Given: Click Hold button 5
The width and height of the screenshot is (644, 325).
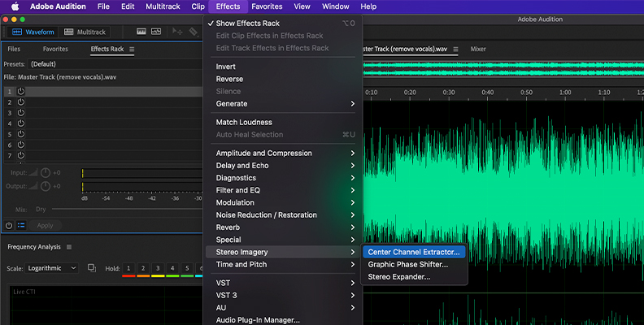Looking at the screenshot, I should tap(187, 268).
